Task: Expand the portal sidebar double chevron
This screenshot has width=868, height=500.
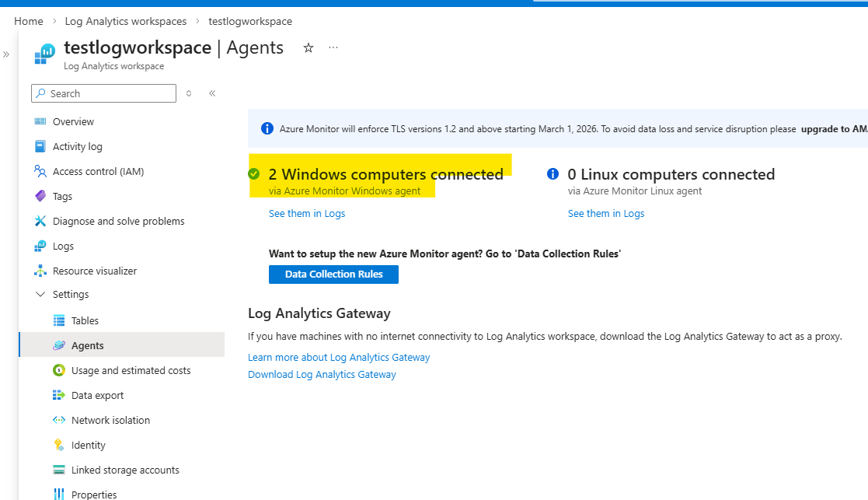Action: coord(6,54)
